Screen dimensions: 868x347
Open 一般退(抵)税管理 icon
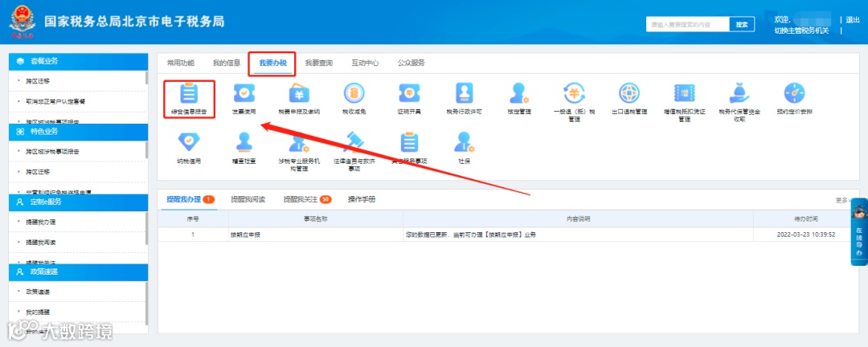coord(574,93)
